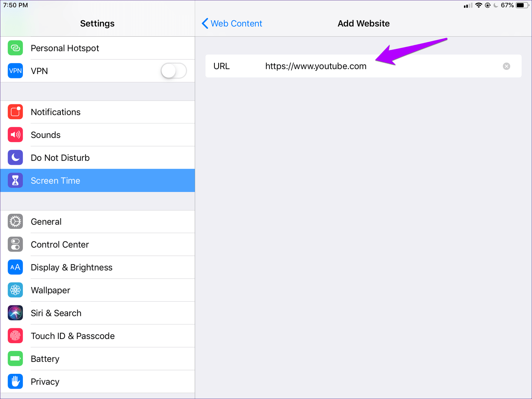
Task: Tap the back chevron arrow
Action: 205,24
